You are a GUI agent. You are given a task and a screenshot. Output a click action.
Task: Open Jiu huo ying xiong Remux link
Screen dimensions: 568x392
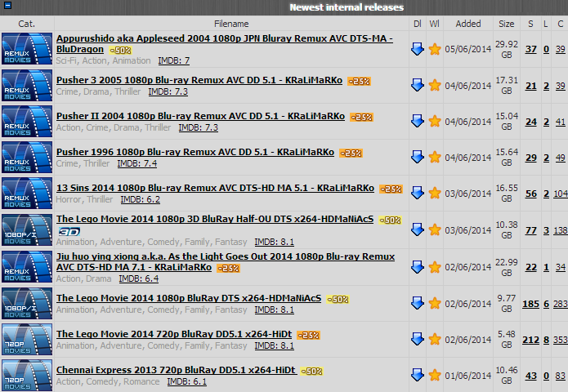tap(226, 261)
